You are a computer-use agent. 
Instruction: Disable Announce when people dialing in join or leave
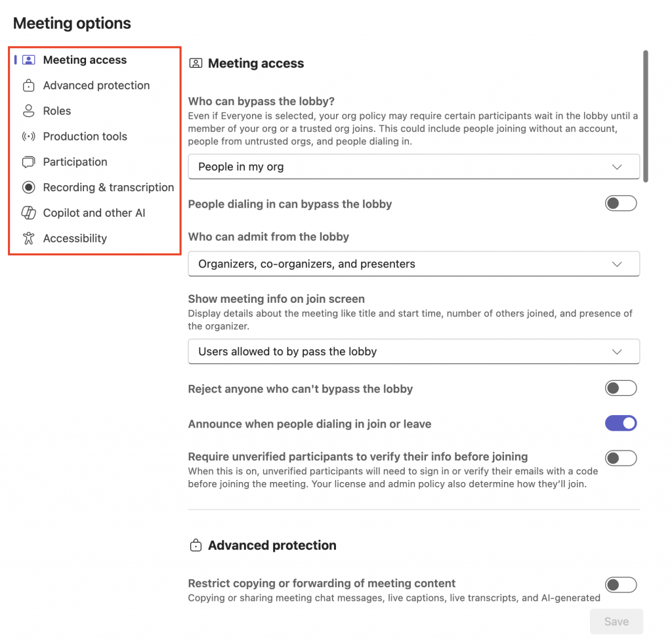tap(620, 423)
